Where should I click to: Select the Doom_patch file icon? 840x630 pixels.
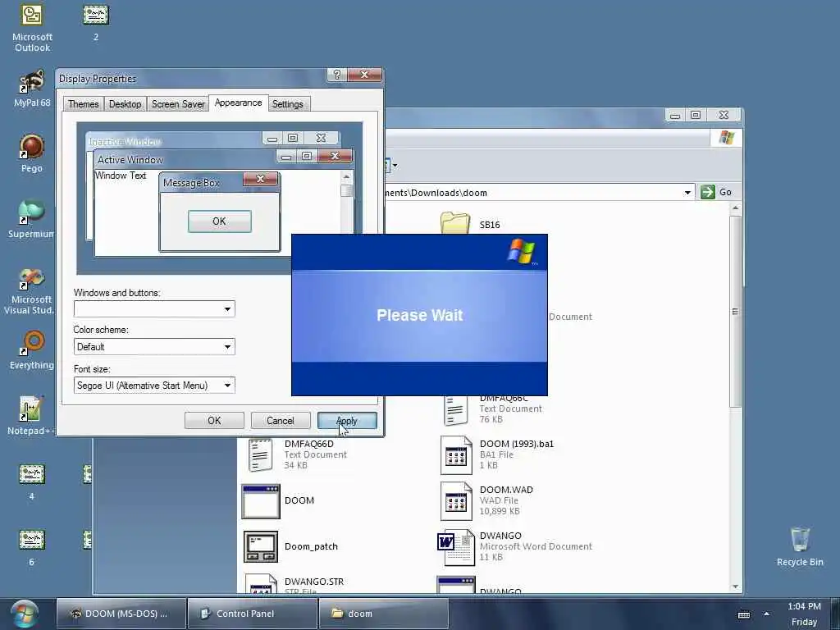[x=261, y=546]
